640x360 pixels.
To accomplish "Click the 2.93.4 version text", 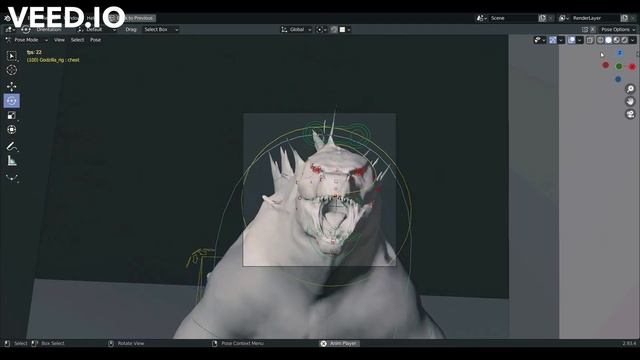I will click(x=629, y=344).
